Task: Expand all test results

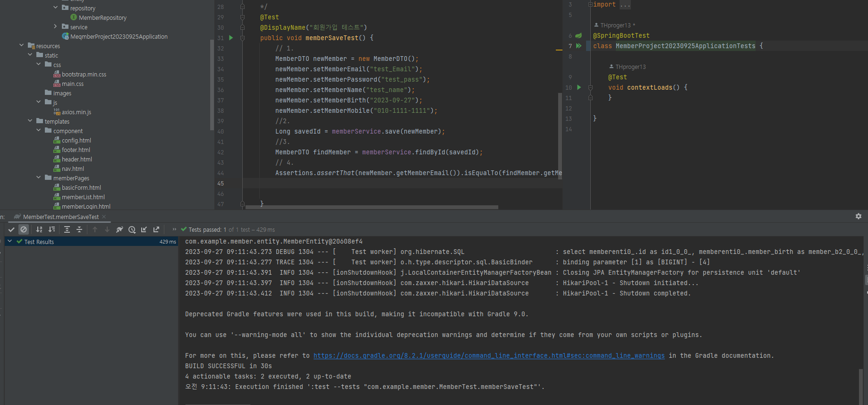Action: pos(67,230)
